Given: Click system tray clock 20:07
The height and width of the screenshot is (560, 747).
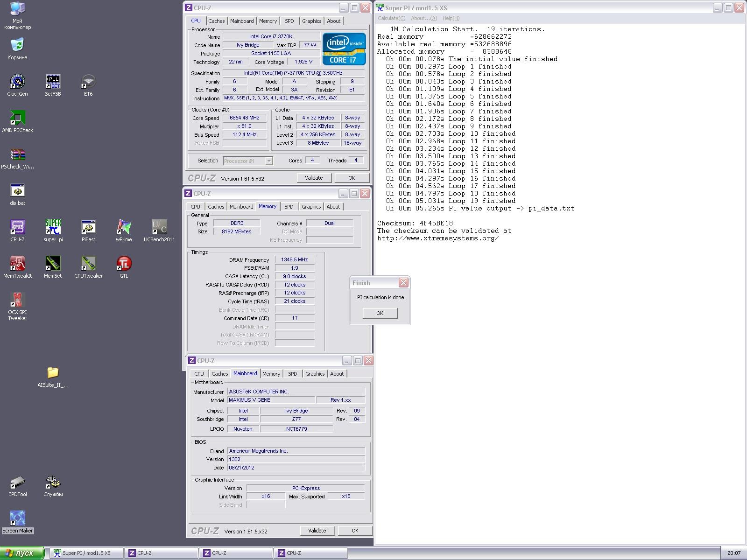Looking at the screenshot, I should tap(734, 553).
